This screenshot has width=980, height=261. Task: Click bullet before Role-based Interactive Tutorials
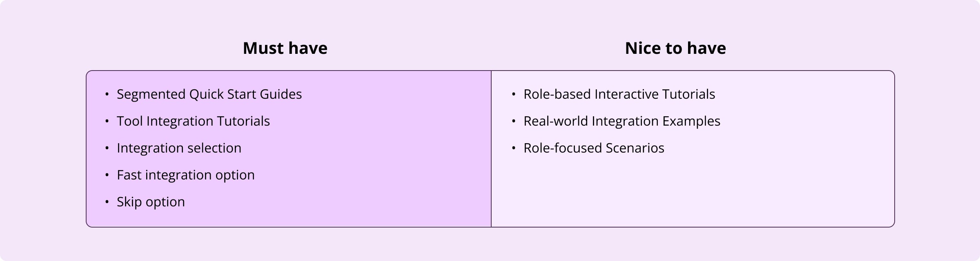pyautogui.click(x=514, y=94)
